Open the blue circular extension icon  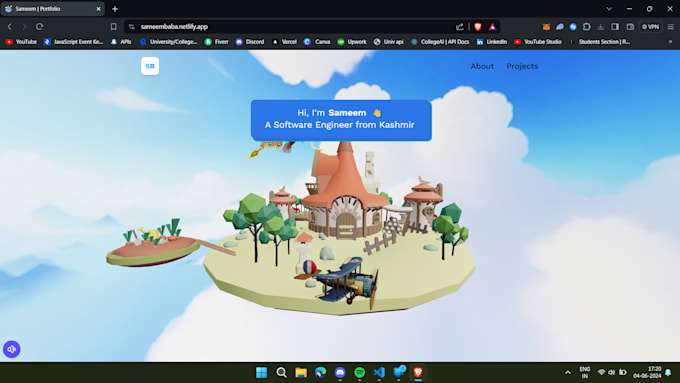pyautogui.click(x=573, y=26)
